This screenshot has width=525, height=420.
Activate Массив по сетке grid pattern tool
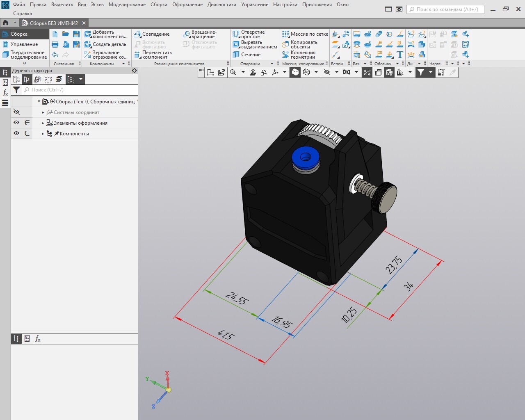click(x=305, y=34)
